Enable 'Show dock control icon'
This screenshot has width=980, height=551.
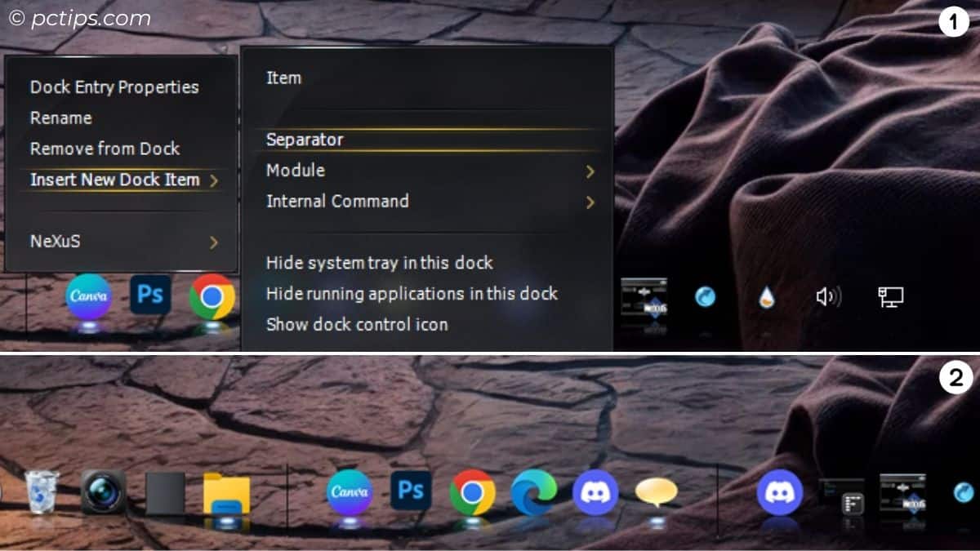tap(357, 324)
